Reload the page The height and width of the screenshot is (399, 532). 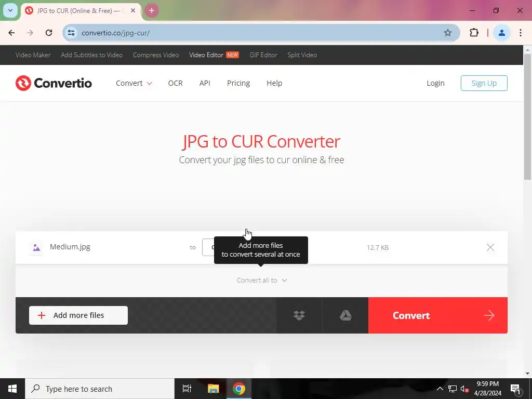click(49, 33)
